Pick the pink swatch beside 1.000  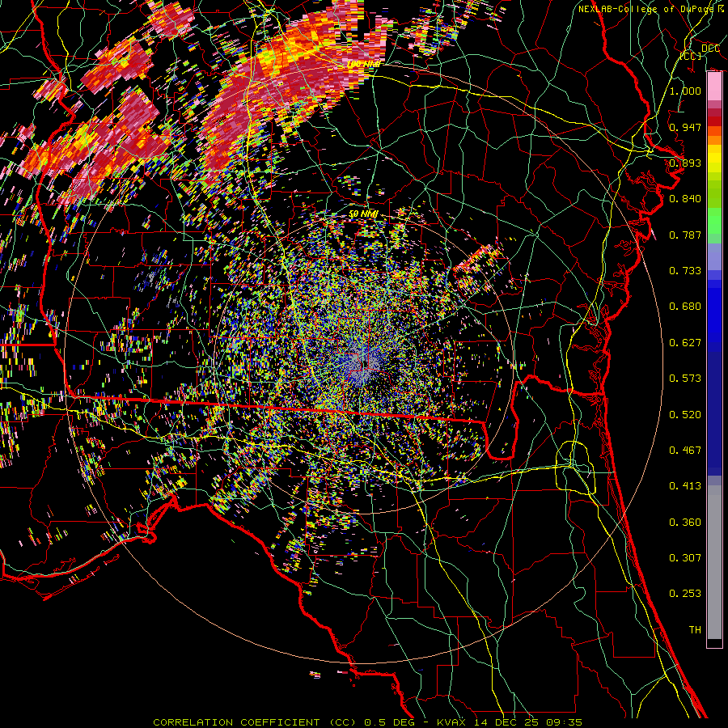pyautogui.click(x=714, y=87)
